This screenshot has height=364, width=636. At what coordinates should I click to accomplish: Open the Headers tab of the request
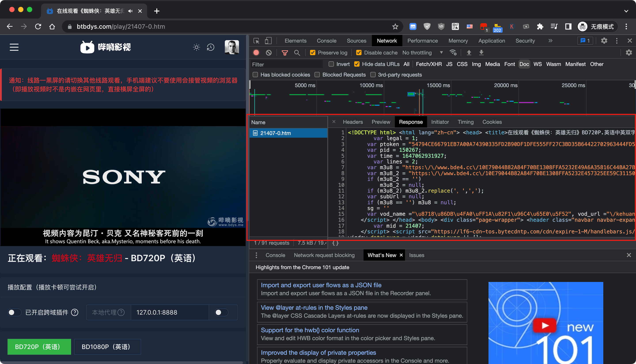[353, 122]
